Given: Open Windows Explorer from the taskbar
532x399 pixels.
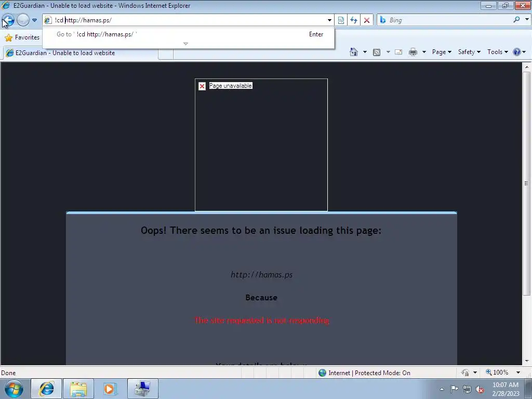Looking at the screenshot, I should pyautogui.click(x=79, y=389).
